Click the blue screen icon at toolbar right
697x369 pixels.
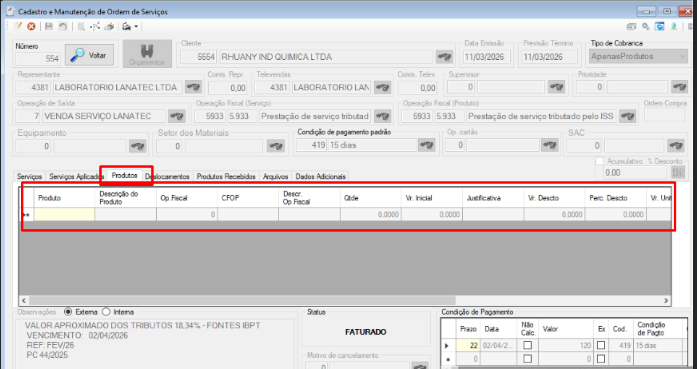coord(660,27)
